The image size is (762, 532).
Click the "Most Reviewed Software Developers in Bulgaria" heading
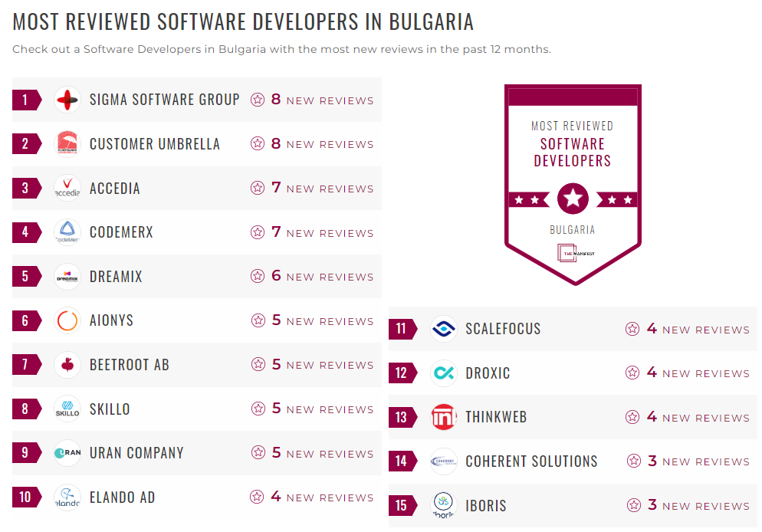(x=243, y=22)
